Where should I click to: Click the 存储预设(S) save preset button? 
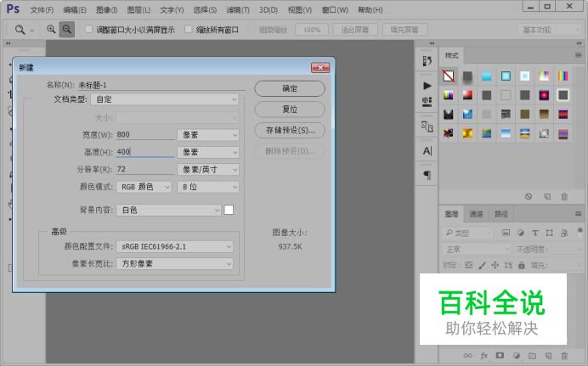click(x=289, y=131)
